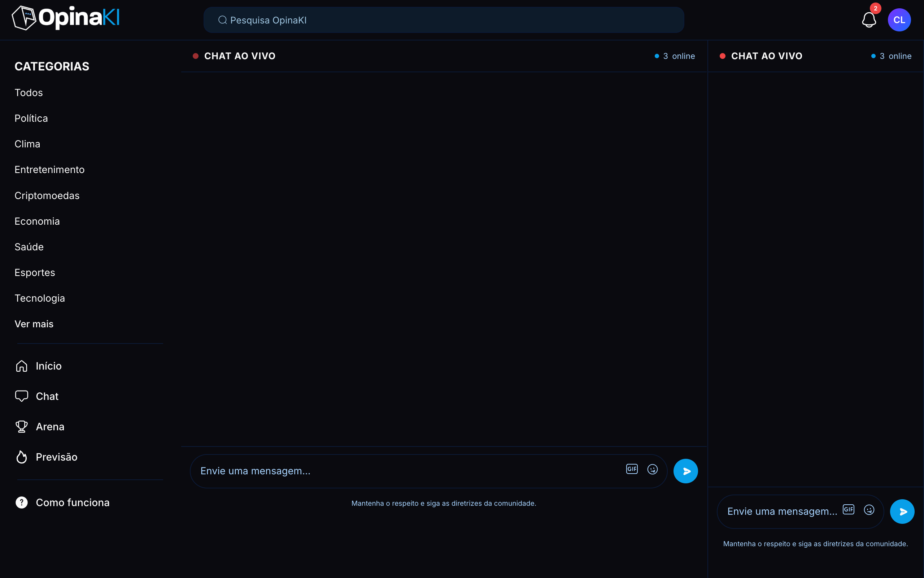Select the Tecnologia category
The image size is (924, 578).
(x=40, y=298)
